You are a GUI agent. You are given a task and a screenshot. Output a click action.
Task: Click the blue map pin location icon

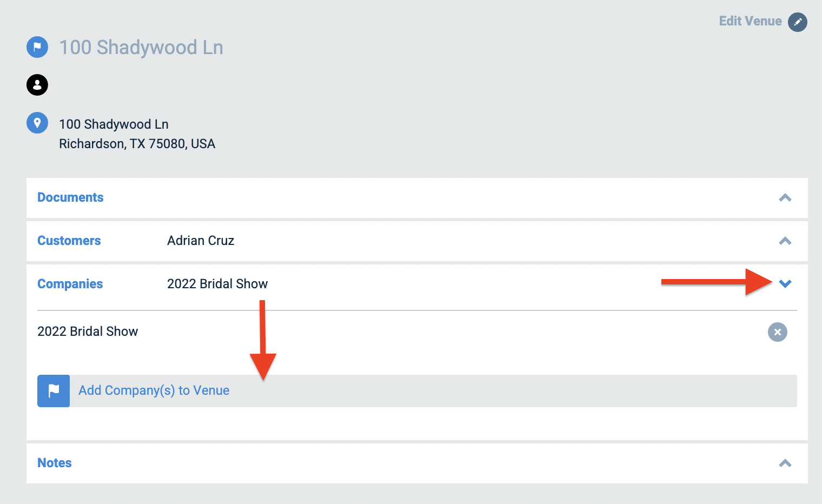pyautogui.click(x=37, y=123)
